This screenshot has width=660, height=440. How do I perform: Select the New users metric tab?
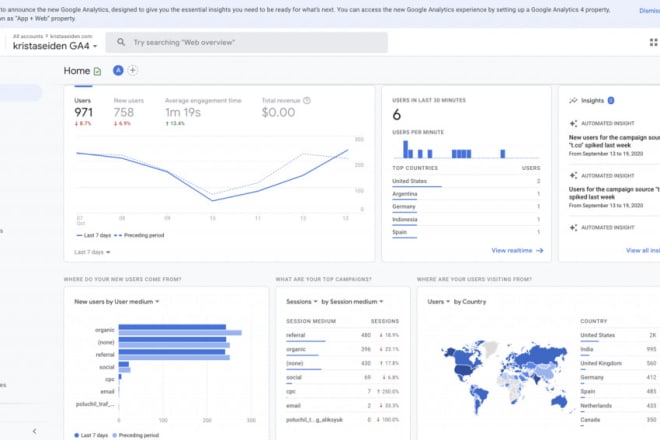pyautogui.click(x=128, y=112)
